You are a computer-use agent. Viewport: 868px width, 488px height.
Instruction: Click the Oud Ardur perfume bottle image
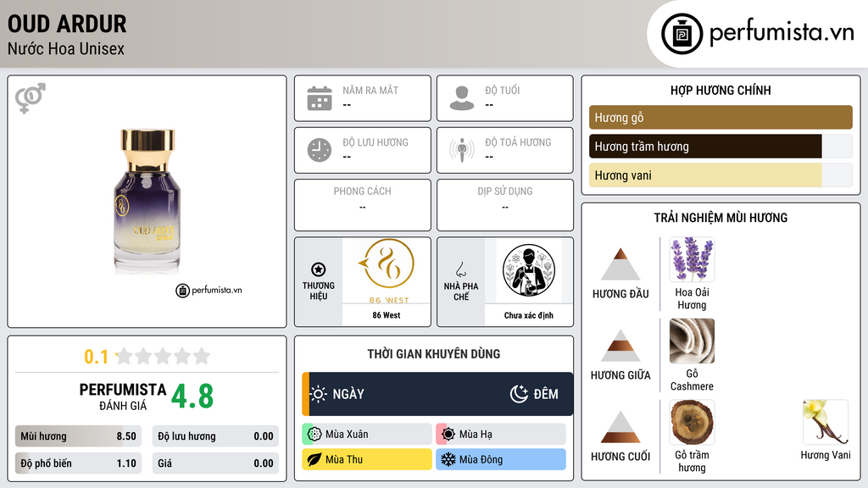pos(147,202)
